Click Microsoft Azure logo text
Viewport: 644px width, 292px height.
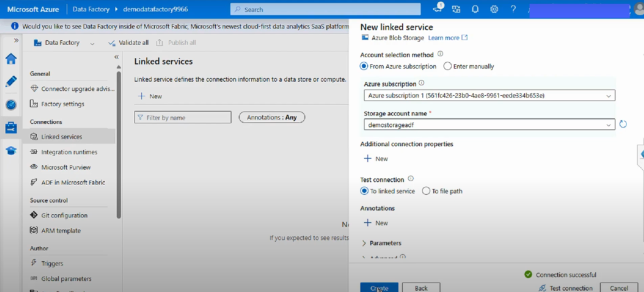[x=33, y=9]
